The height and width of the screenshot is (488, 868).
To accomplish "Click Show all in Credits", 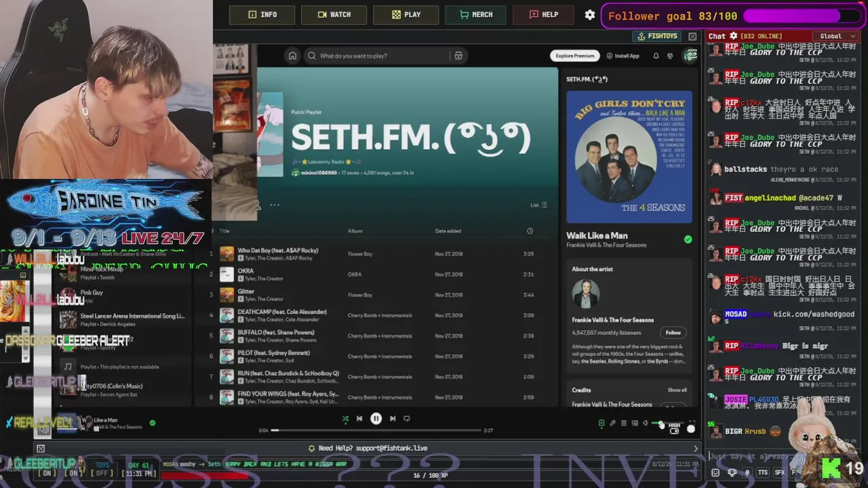I will (677, 390).
